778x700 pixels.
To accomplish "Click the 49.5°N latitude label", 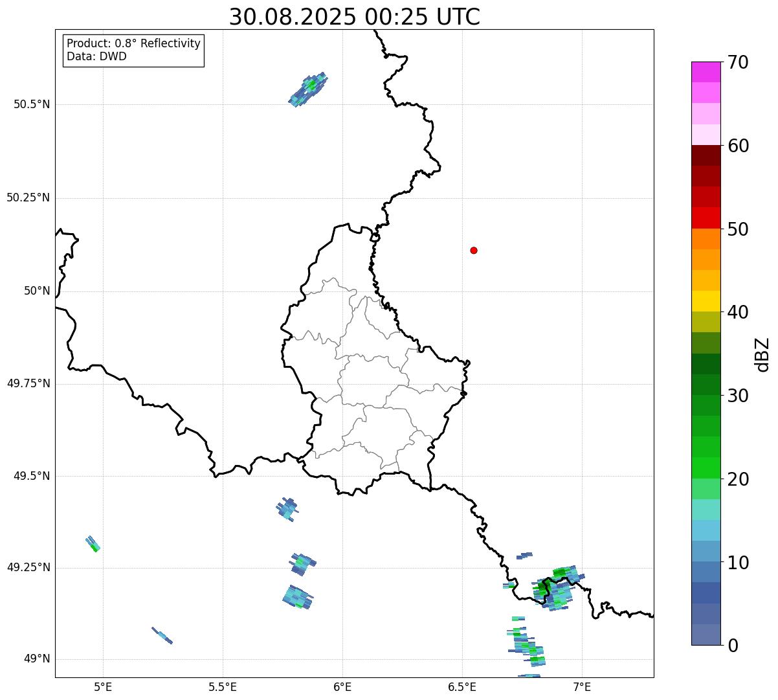I will pyautogui.click(x=31, y=476).
